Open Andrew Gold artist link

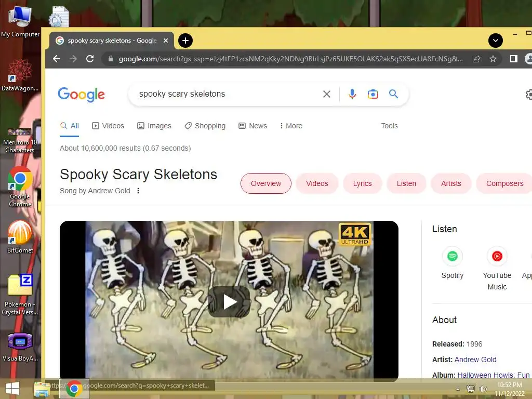click(x=475, y=360)
